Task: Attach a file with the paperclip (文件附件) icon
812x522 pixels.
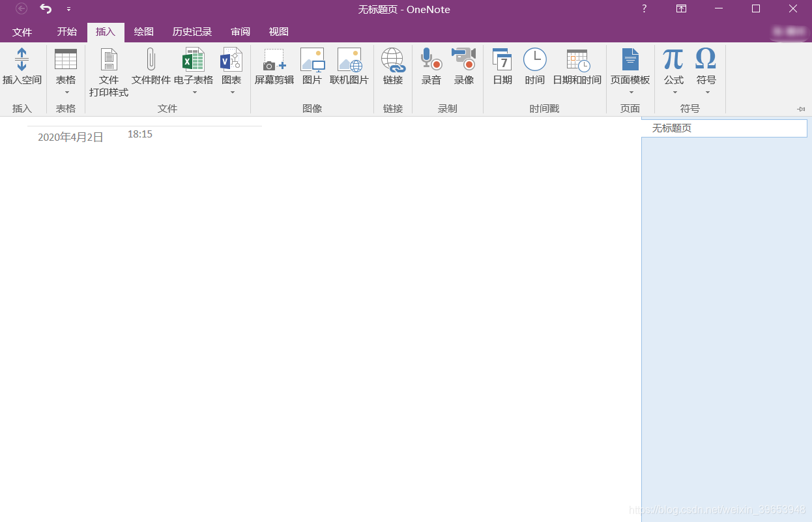Action: [x=151, y=60]
